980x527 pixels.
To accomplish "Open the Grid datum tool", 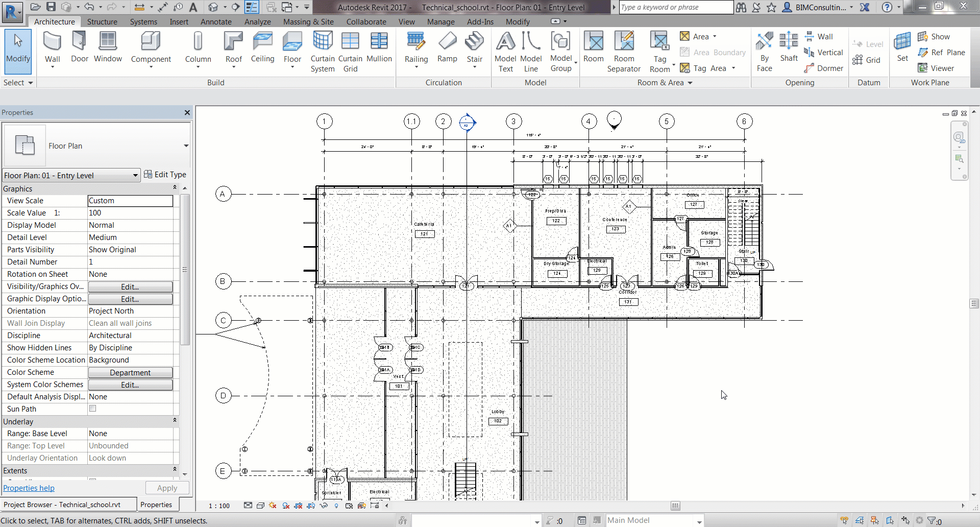I will (866, 60).
